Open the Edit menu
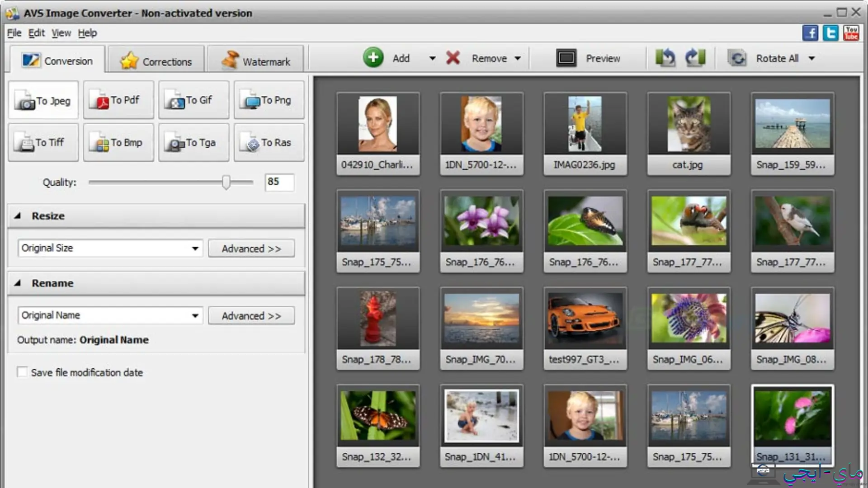The height and width of the screenshot is (488, 868). pyautogui.click(x=36, y=33)
